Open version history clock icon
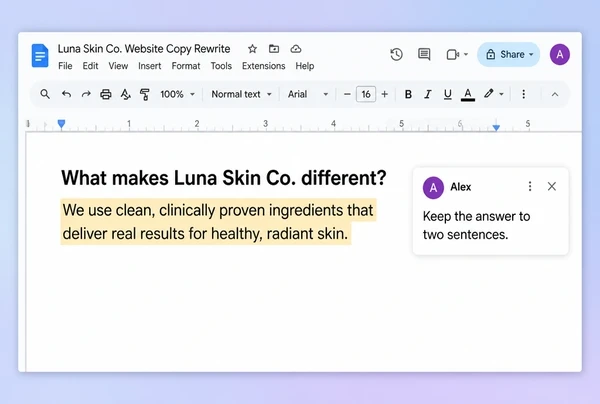Screen dimensions: 600x404 396,55
